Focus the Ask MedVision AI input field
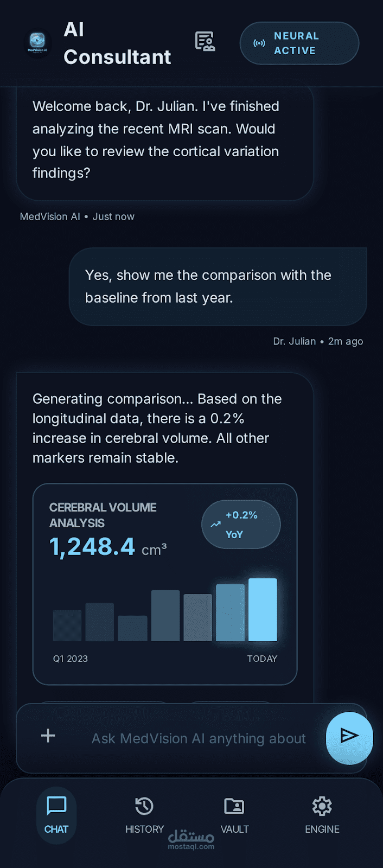 click(x=199, y=738)
